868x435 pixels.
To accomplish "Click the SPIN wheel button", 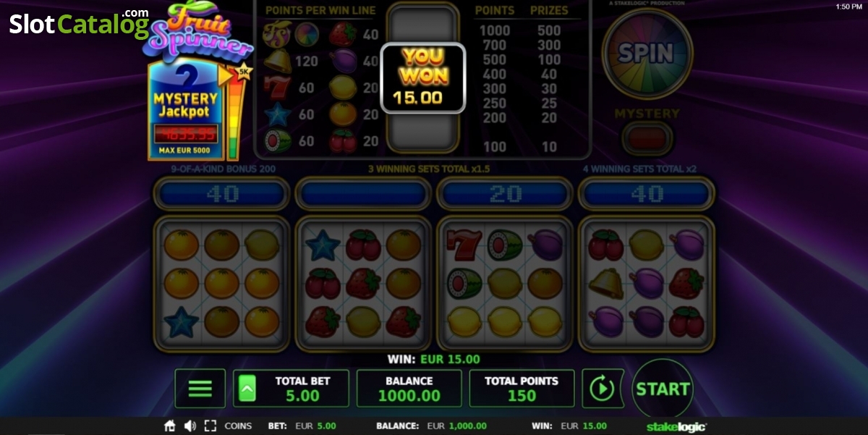I will tap(647, 53).
